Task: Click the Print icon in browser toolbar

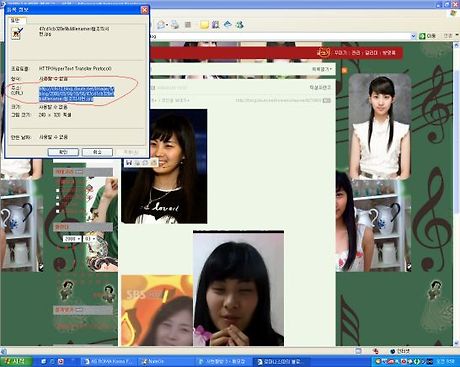Action: pyautogui.click(x=175, y=24)
